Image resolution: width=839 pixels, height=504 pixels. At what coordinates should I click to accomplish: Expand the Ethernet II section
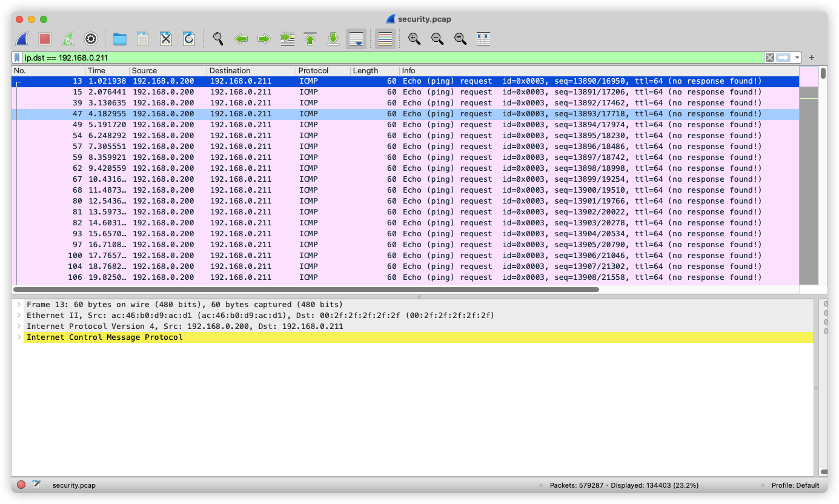(x=19, y=316)
